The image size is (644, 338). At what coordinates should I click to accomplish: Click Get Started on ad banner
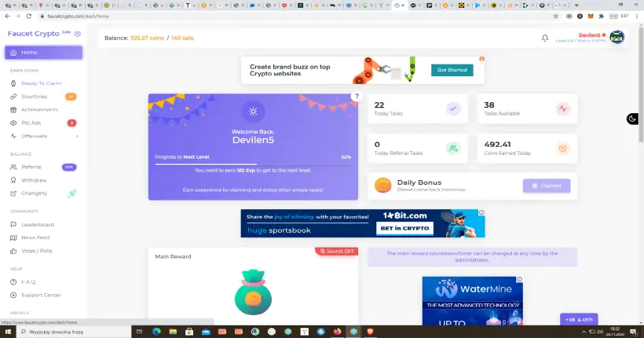coord(452,70)
